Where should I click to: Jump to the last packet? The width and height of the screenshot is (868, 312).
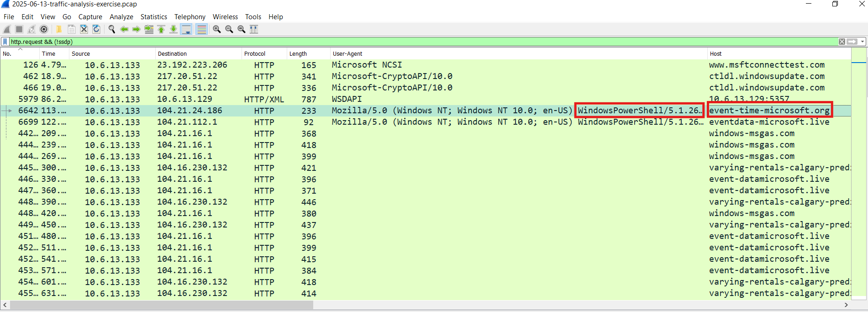coord(174,29)
